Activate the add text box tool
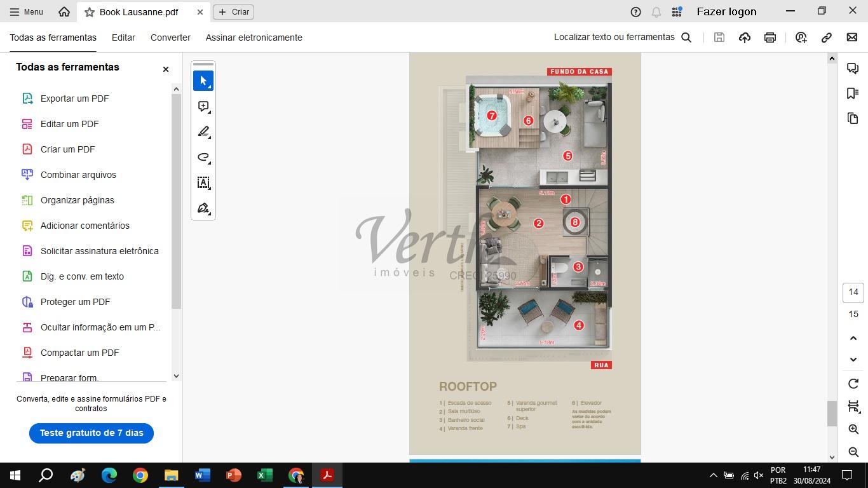 tap(203, 183)
